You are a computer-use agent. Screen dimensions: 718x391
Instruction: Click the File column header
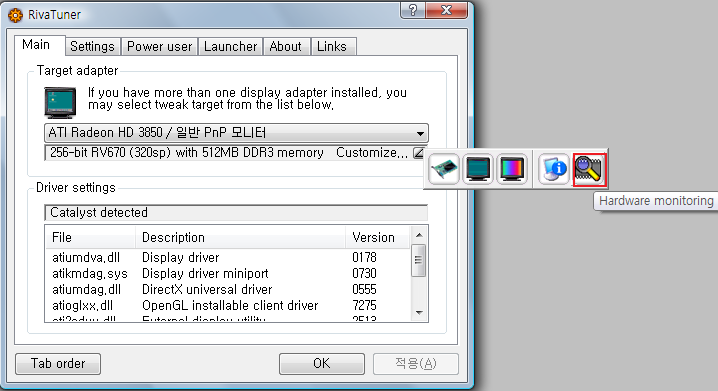point(90,238)
